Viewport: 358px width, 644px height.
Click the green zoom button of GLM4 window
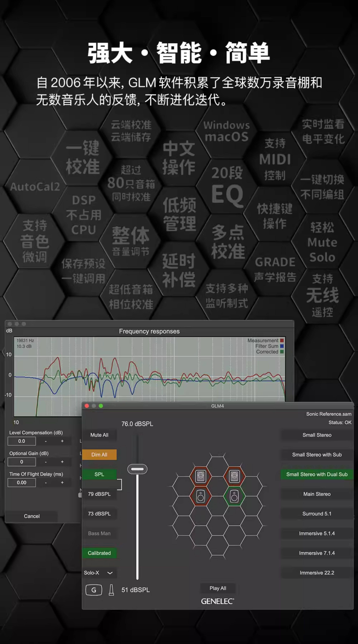coord(101,406)
